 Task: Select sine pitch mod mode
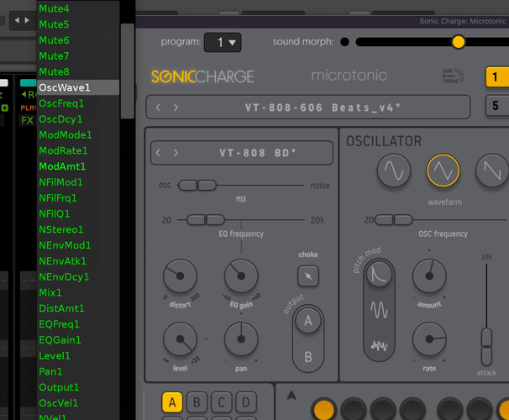[x=380, y=310]
